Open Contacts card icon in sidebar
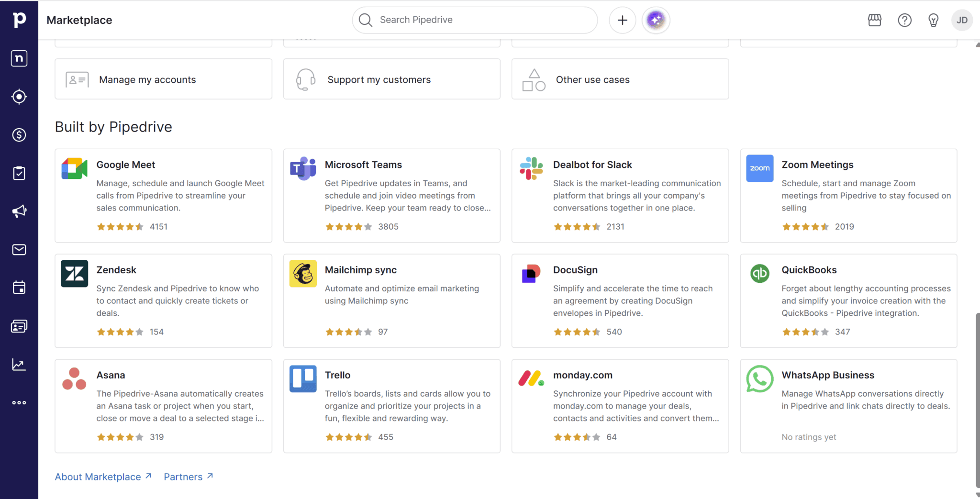Screen dimensions: 980x499 [19, 326]
